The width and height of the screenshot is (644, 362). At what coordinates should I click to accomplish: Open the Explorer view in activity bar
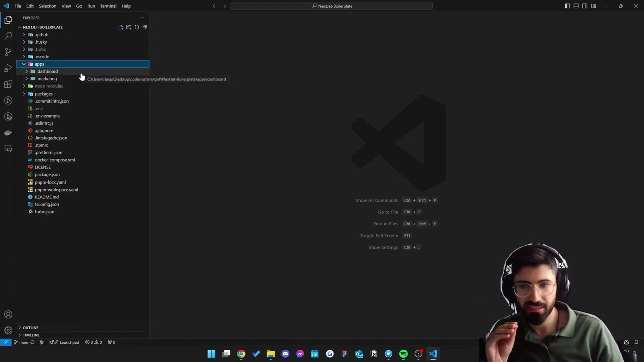click(8, 20)
